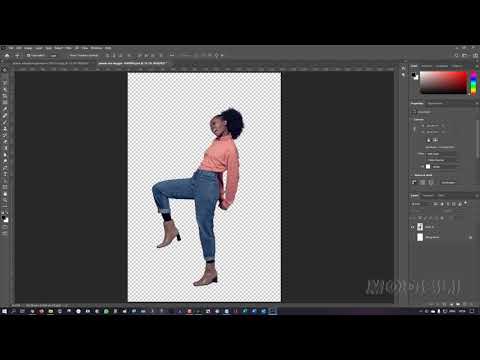Click the search icon at top right

(x=457, y=55)
